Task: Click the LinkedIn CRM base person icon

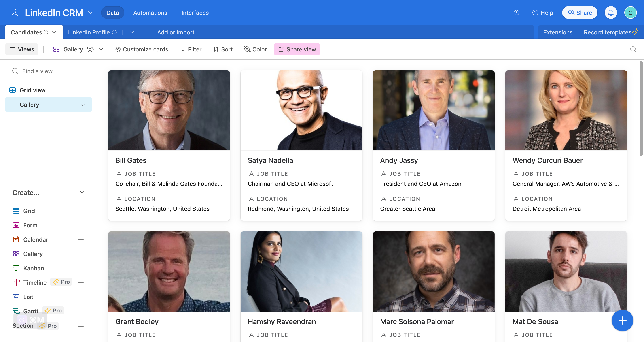Action: (14, 13)
